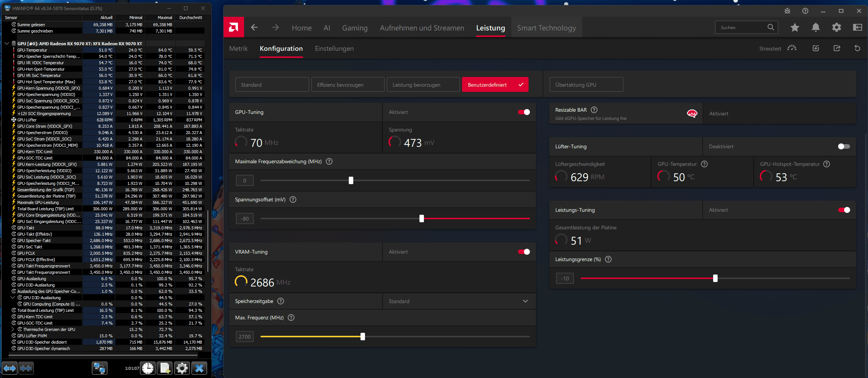The height and width of the screenshot is (378, 868).
Task: Open the Home tab
Action: tap(302, 28)
